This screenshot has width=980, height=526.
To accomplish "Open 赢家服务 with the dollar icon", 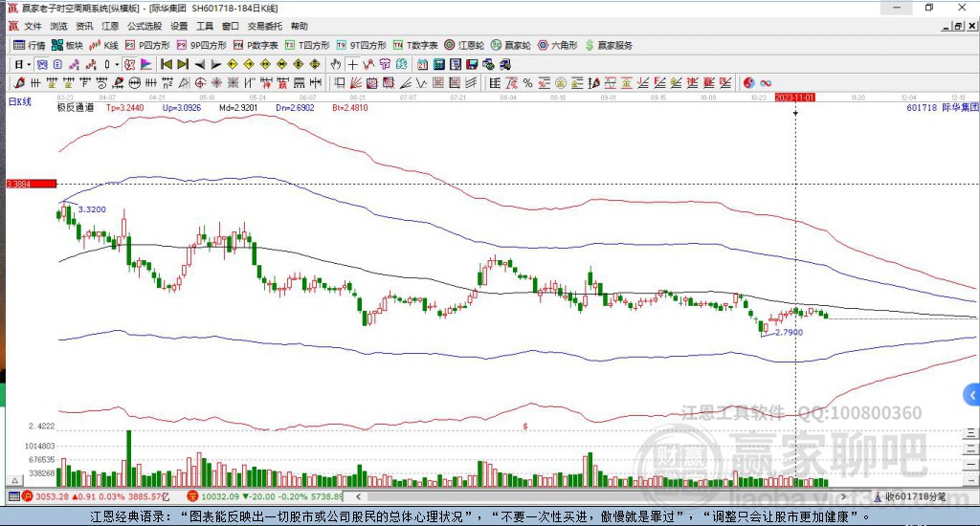I will pos(609,45).
